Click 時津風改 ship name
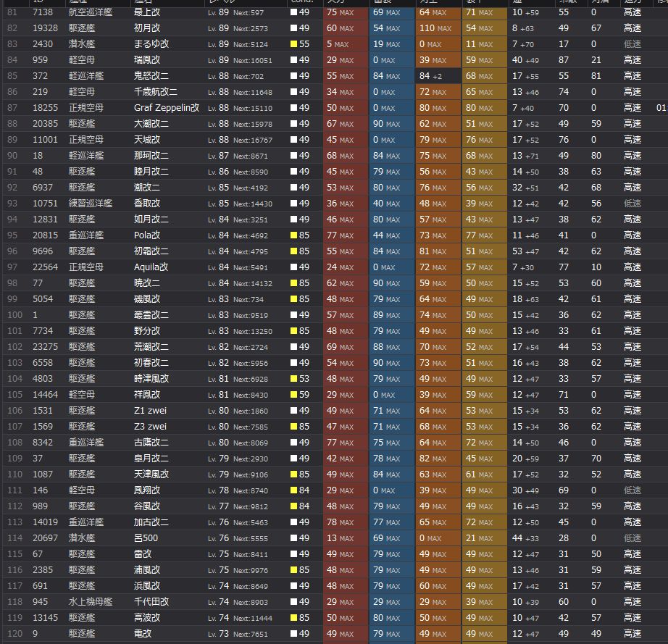Viewport: 668px width, 644px height. coord(151,379)
